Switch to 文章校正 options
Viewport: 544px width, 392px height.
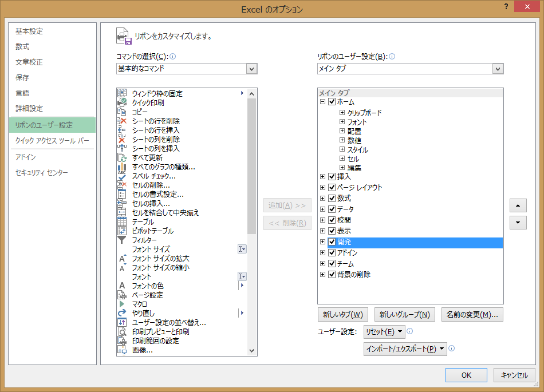pos(29,62)
